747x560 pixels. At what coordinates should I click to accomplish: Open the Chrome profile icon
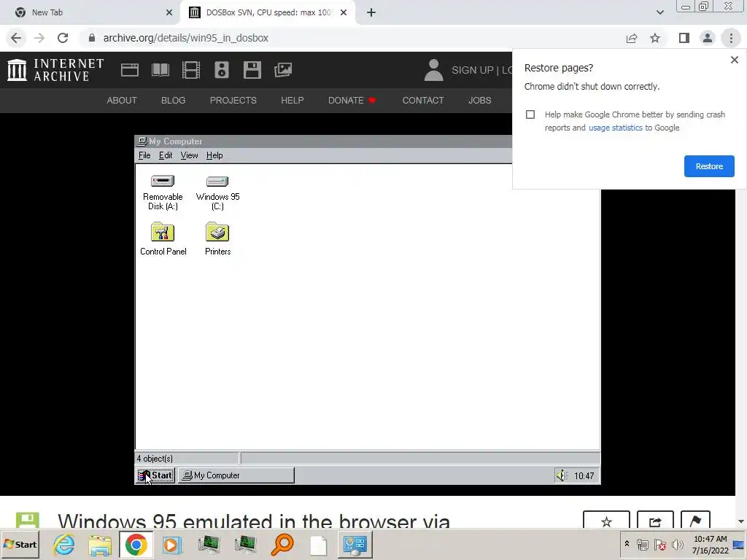click(708, 38)
